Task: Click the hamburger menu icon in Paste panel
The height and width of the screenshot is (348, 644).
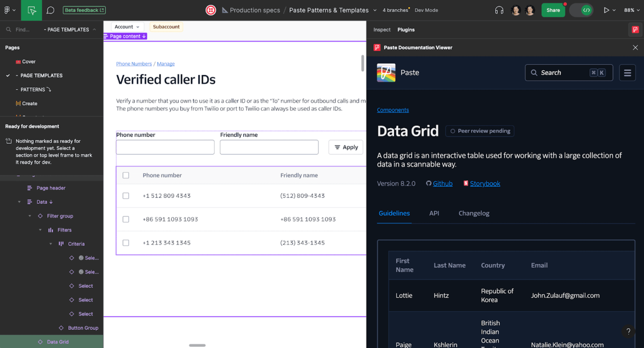Action: [x=627, y=72]
